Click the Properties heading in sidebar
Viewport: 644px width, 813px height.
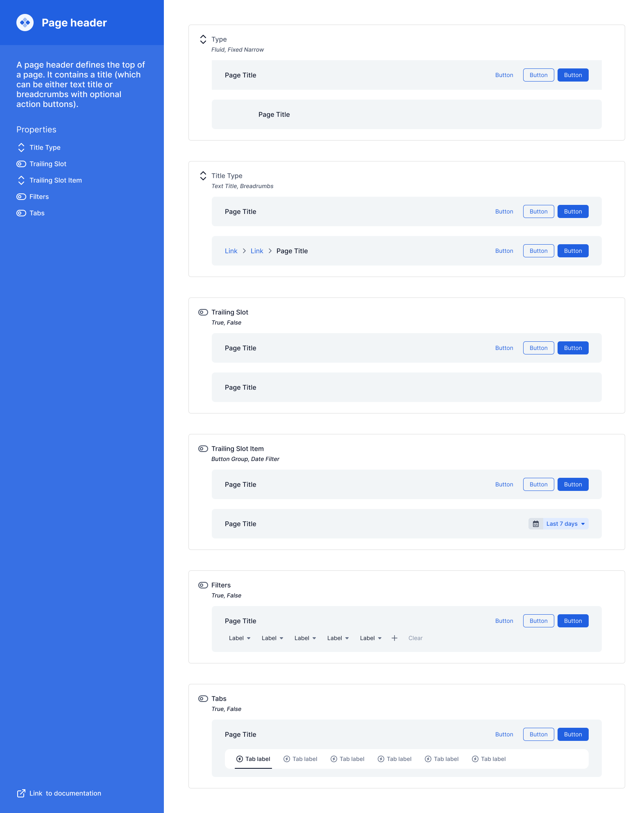point(36,129)
